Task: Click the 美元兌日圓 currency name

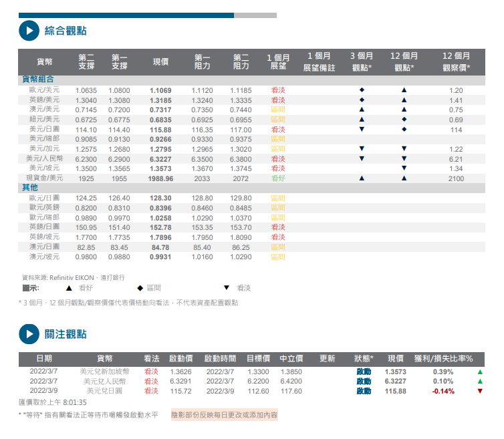Action: pos(104,391)
